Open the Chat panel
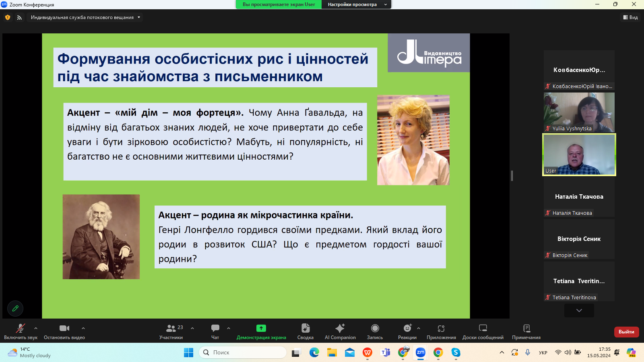This screenshot has height=362, width=644. [215, 331]
